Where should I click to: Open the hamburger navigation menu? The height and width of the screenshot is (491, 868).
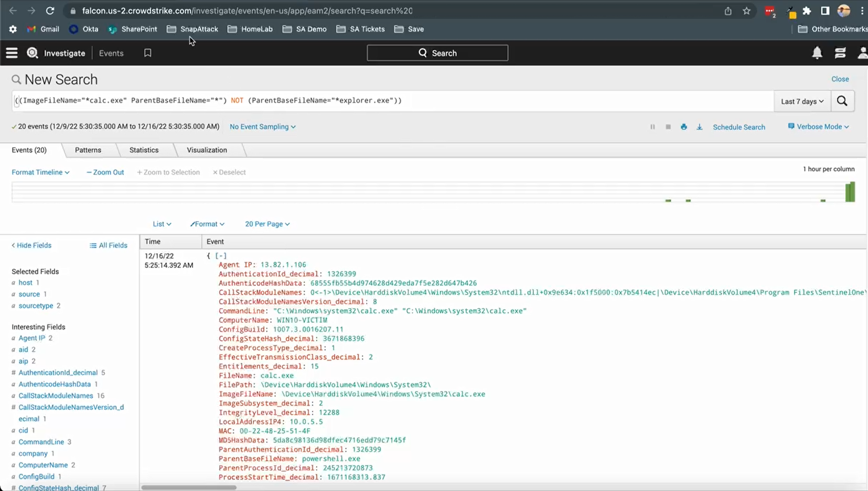tap(12, 53)
